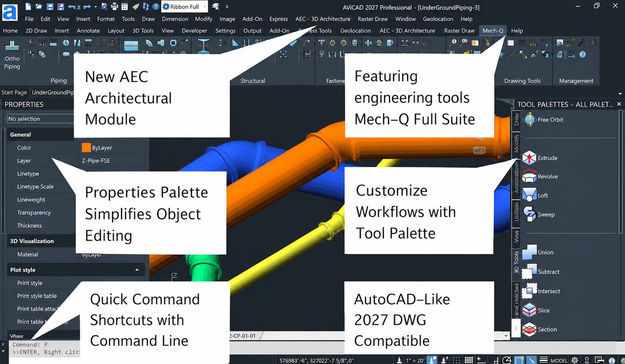The width and height of the screenshot is (625, 364).
Task: Open Print Preview from the quick toolbar
Action: coord(104,6)
